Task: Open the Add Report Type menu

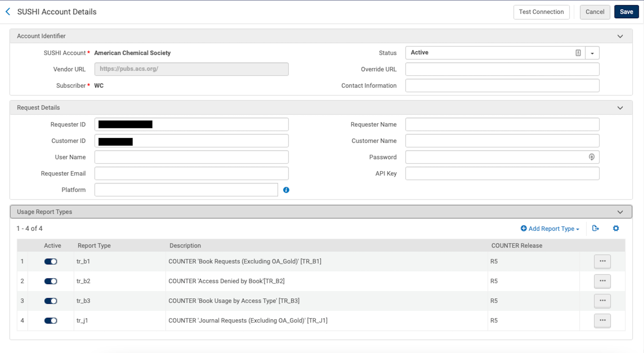Action: coord(550,228)
